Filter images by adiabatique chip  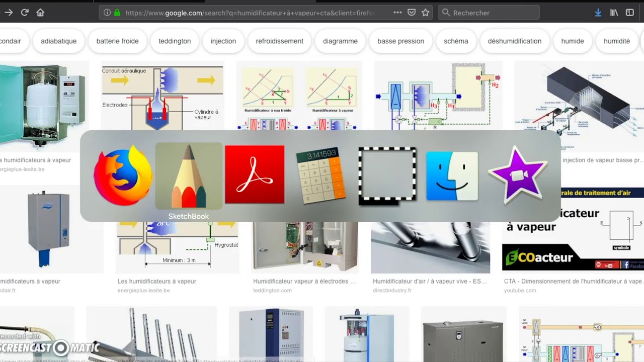[x=59, y=41]
